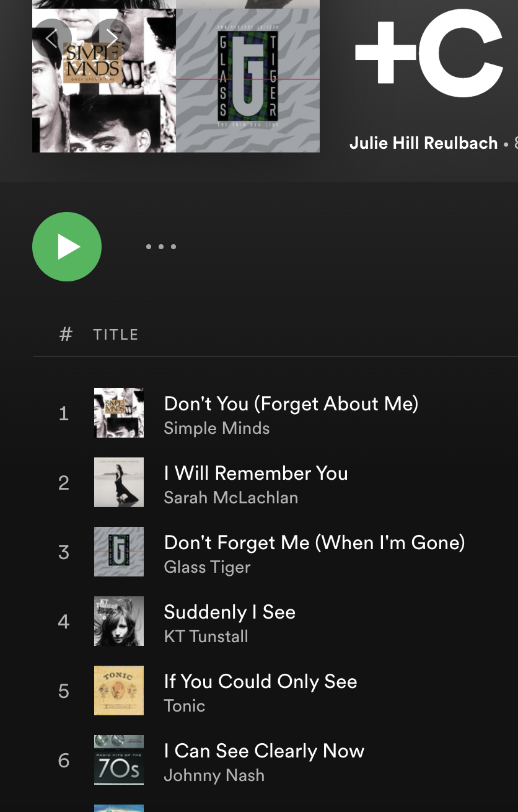Open the Glass Tiger artist link

point(207,567)
